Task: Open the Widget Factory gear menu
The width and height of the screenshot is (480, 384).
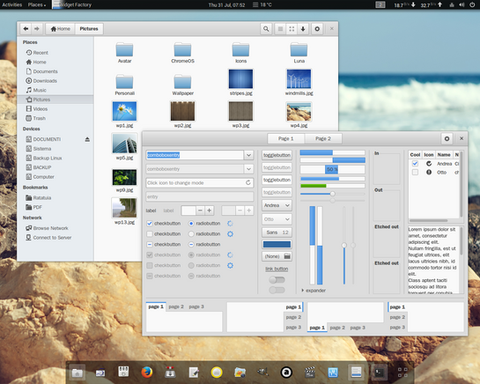Action: coord(447,139)
